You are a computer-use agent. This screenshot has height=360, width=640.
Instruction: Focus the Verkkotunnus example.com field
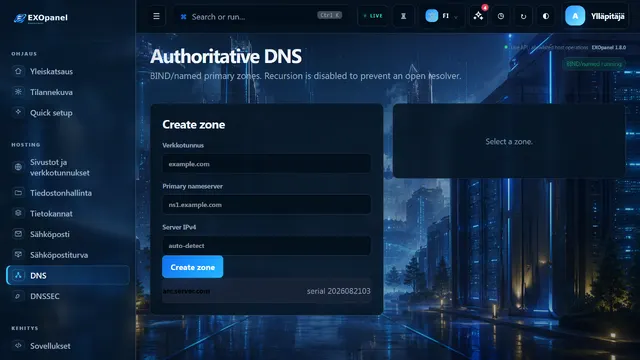(x=267, y=164)
